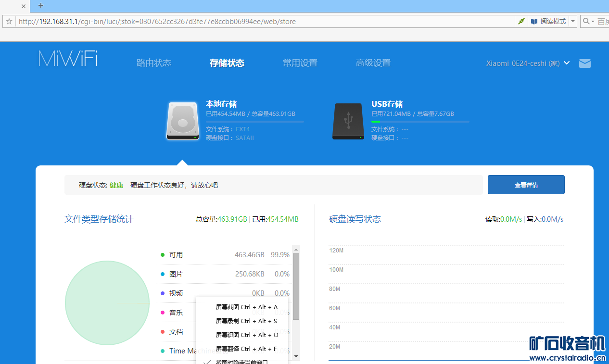Image resolution: width=609 pixels, height=364 pixels.
Task: Open the search engine dropdown arrow
Action: [x=593, y=22]
